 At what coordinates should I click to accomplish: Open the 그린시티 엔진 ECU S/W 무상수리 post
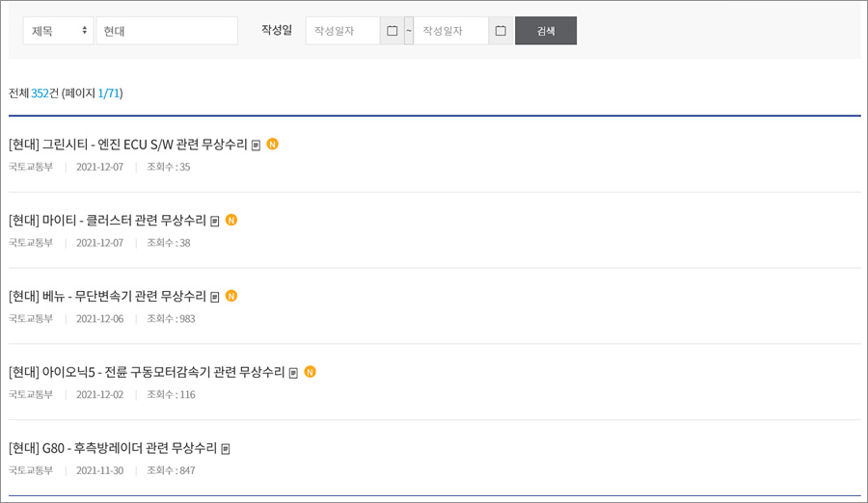(128, 145)
